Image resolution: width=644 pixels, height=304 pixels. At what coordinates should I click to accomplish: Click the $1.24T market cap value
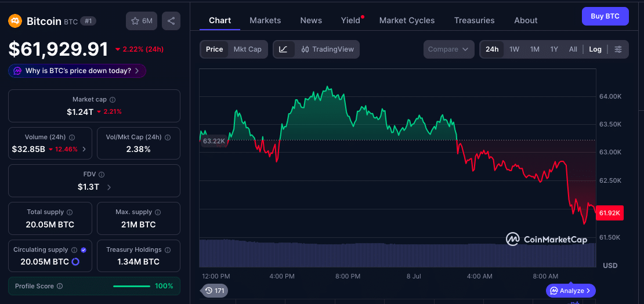click(80, 111)
